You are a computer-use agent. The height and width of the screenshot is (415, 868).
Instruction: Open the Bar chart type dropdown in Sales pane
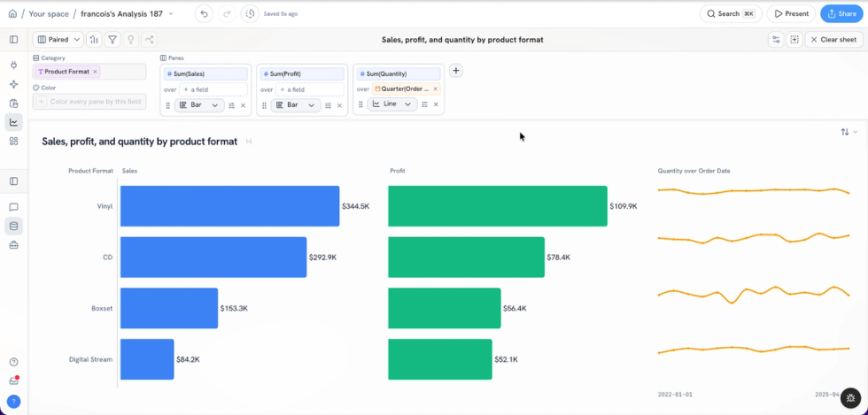pyautogui.click(x=199, y=105)
